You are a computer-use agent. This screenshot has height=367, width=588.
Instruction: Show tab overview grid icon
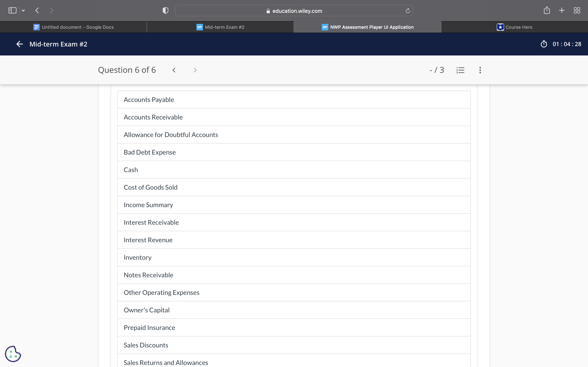coord(577,10)
